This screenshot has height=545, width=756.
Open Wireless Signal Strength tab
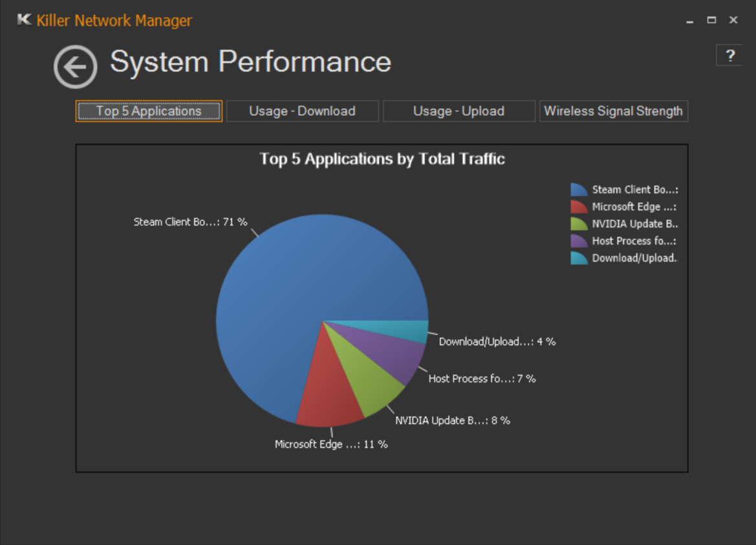(x=613, y=111)
